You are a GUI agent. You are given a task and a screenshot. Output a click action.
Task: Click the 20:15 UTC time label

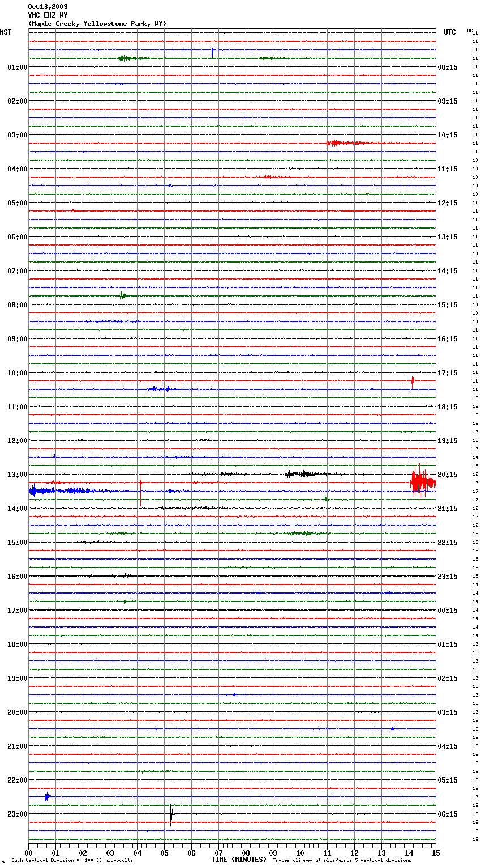448,475
